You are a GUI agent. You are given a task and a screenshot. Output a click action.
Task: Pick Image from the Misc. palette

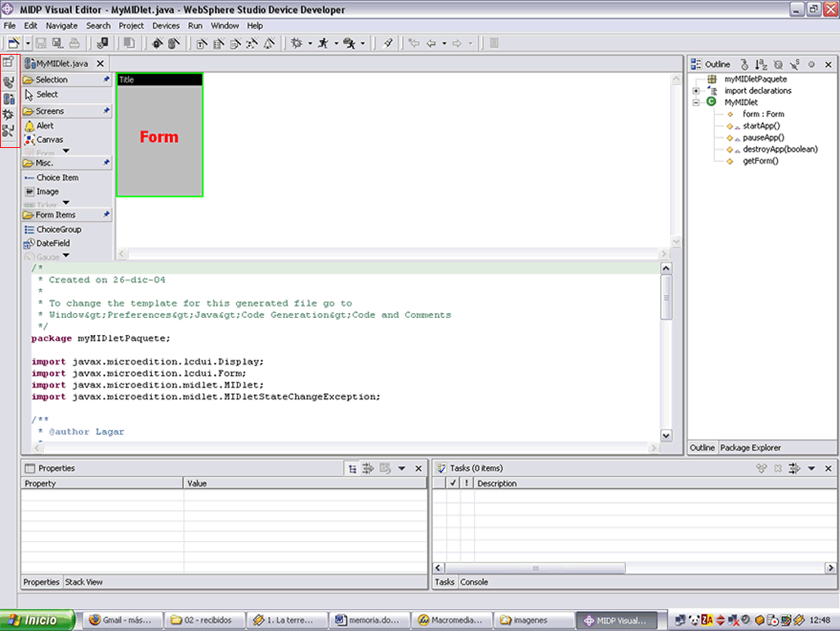(x=42, y=192)
